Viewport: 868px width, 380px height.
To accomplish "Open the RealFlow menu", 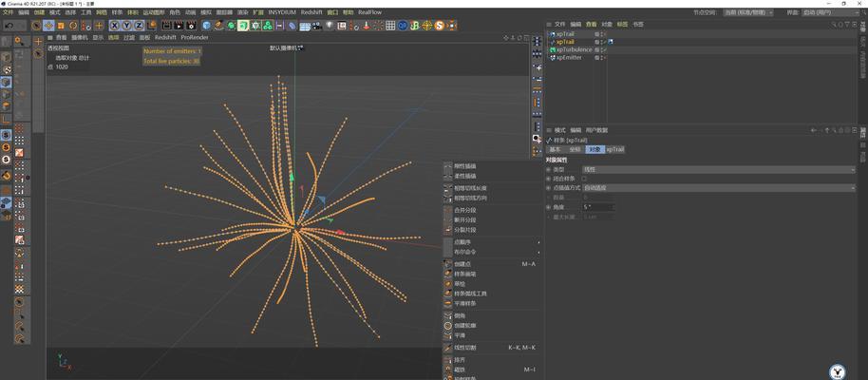I will (369, 12).
